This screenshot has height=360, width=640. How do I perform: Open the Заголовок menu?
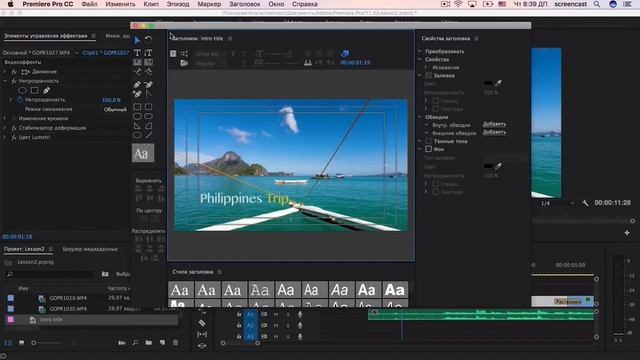coord(244,4)
